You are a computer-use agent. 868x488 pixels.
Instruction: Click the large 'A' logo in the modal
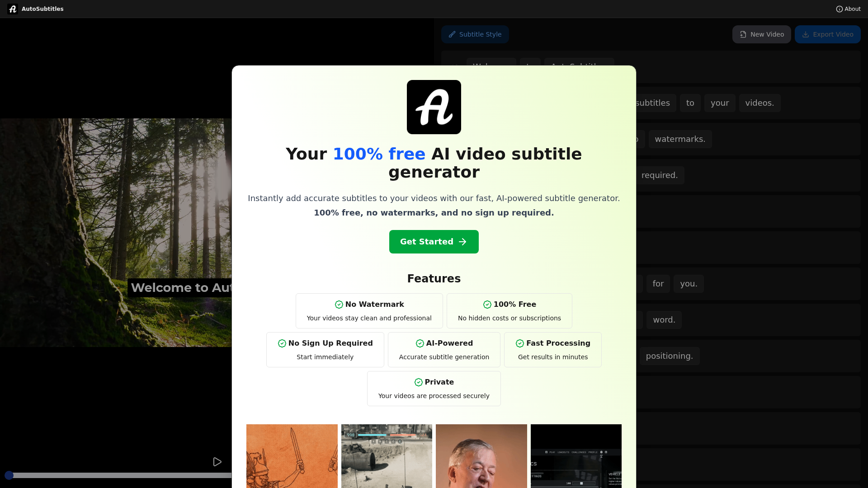click(x=434, y=107)
